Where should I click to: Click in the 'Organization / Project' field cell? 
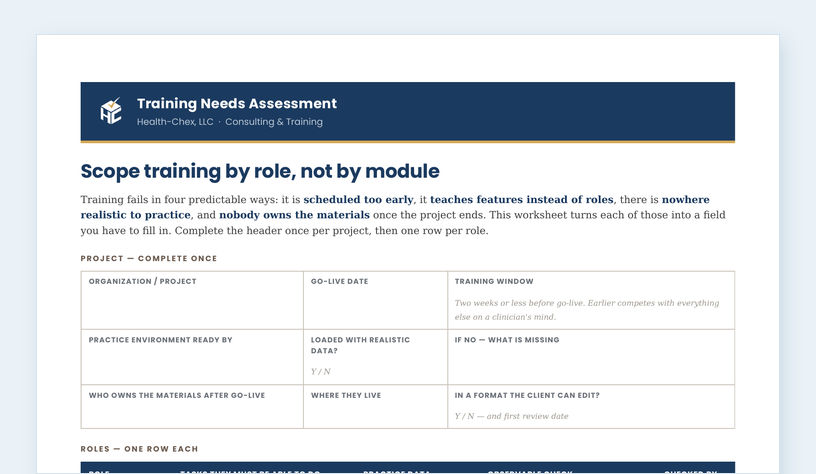click(192, 300)
